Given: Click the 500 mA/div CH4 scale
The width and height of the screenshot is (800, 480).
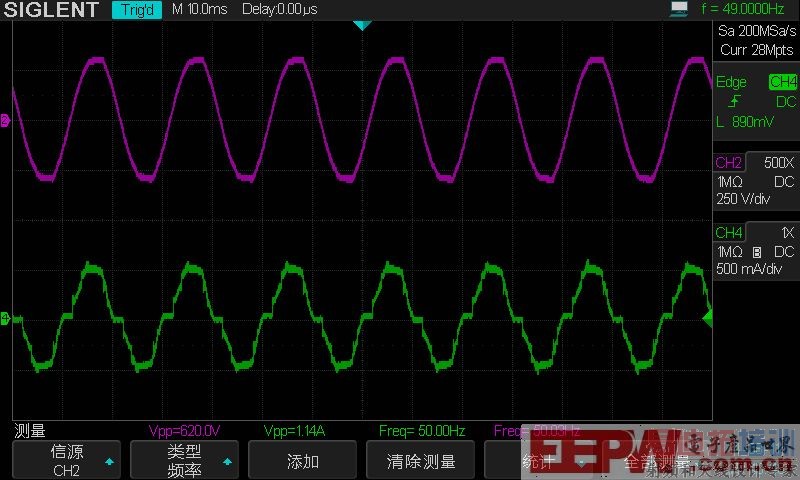Looking at the screenshot, I should tap(748, 269).
